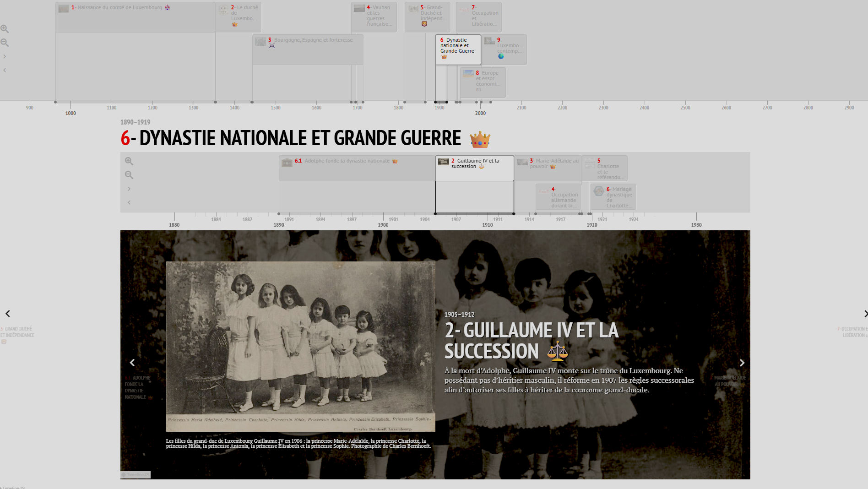The image size is (868, 489).
Task: Go back on the sub-timeline with left chevron
Action: coord(129,202)
